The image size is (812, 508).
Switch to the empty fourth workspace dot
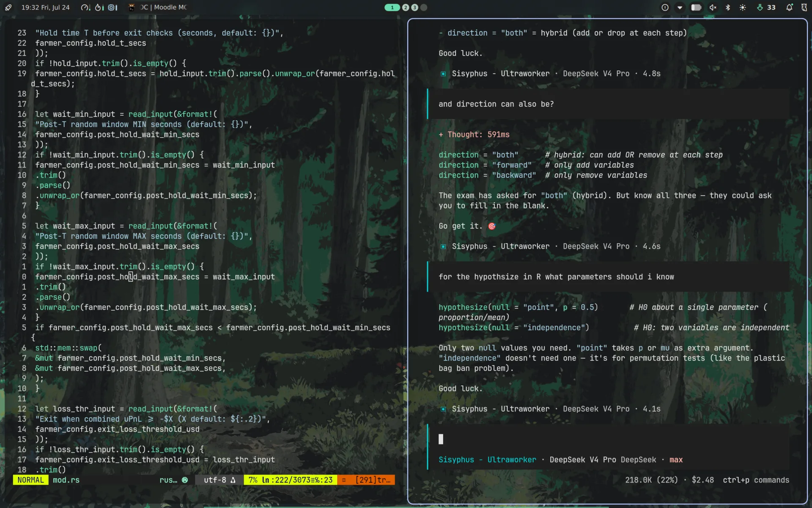tap(424, 7)
